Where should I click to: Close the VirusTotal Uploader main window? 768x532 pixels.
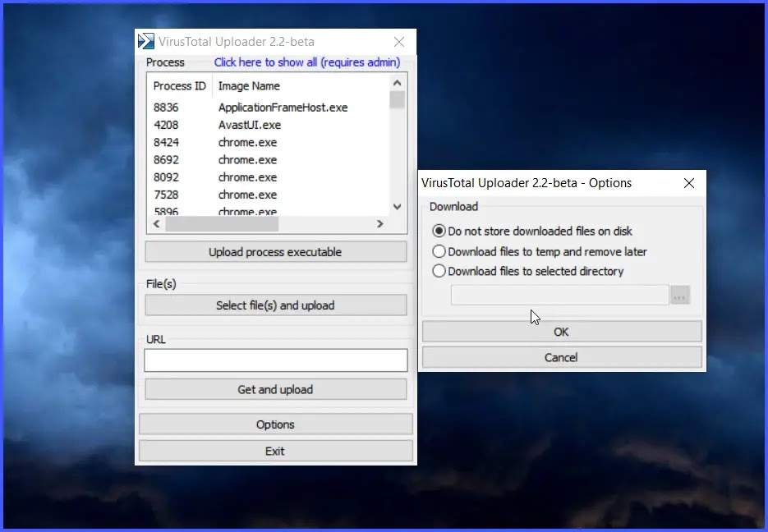399,42
